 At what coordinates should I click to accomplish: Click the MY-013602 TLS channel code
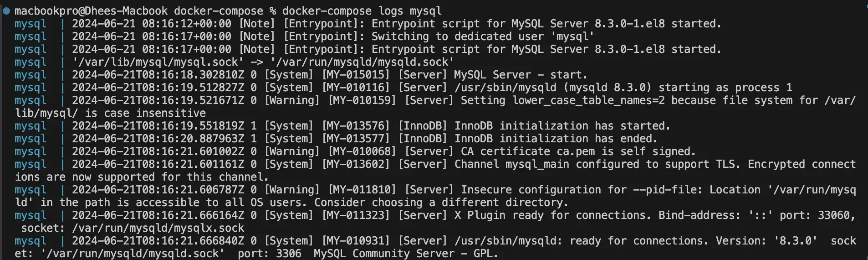pyautogui.click(x=356, y=164)
